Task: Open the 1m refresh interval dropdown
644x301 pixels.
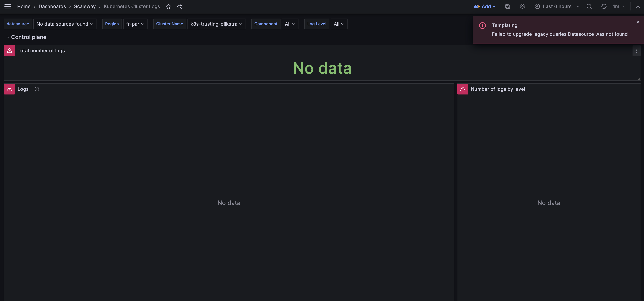Action: point(619,7)
